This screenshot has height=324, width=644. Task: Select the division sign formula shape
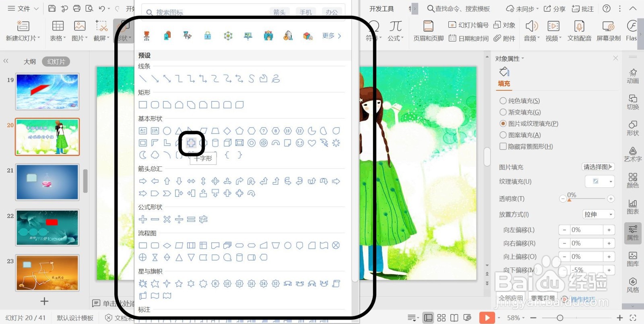(x=179, y=219)
